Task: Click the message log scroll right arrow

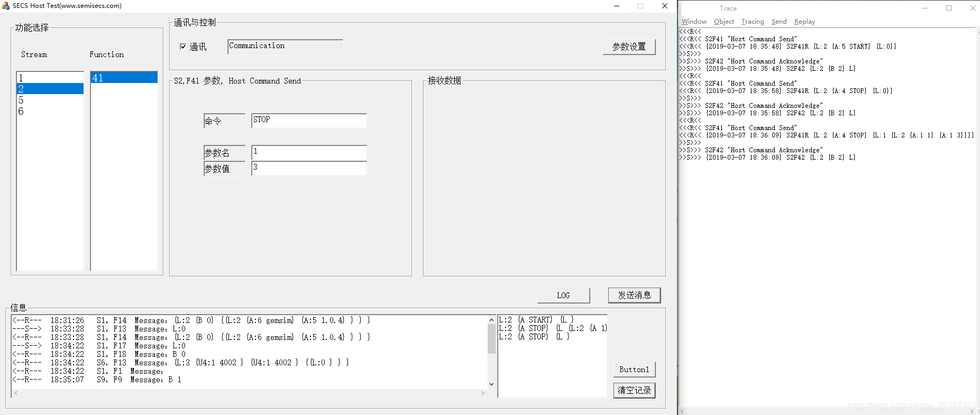Action: tap(482, 393)
